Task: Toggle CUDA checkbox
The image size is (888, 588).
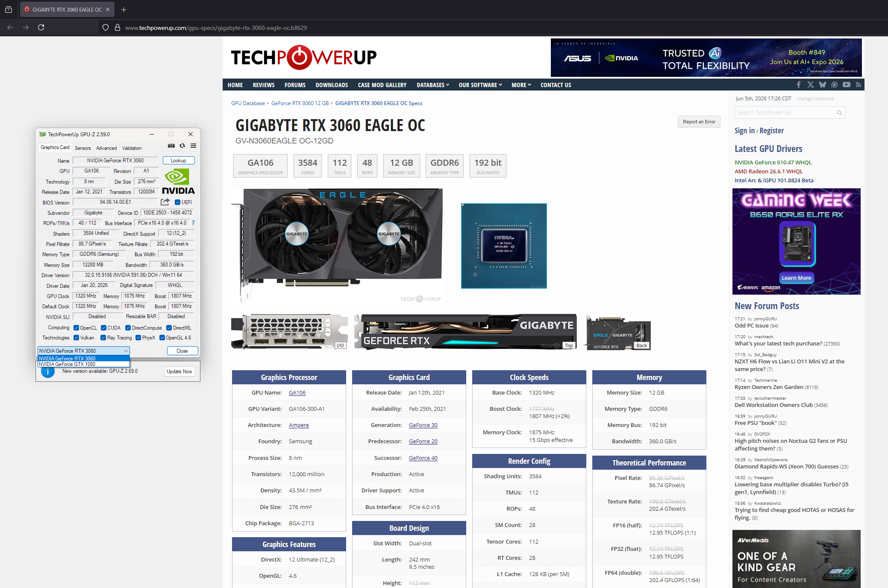Action: pos(103,328)
